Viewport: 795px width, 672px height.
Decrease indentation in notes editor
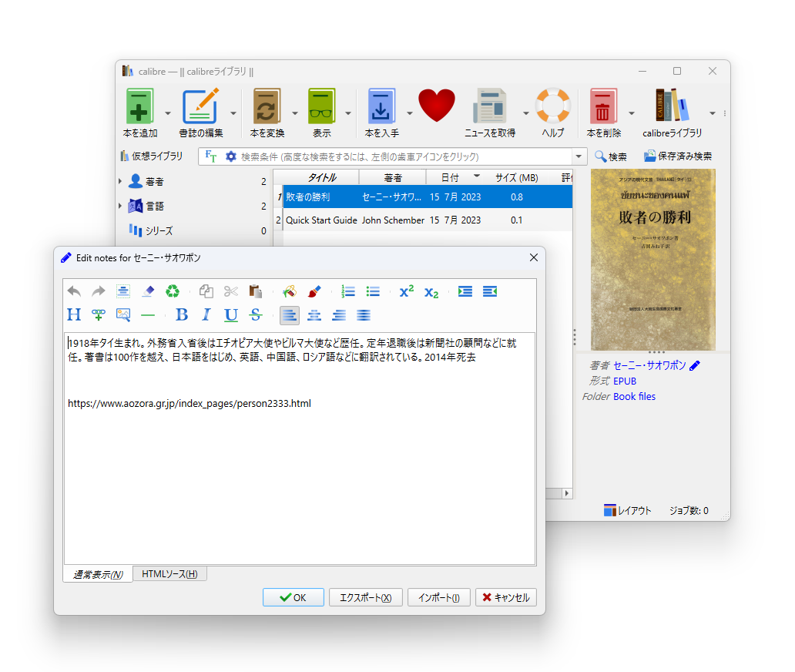coord(490,291)
